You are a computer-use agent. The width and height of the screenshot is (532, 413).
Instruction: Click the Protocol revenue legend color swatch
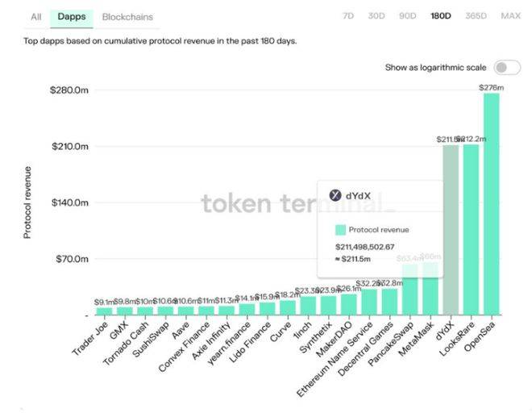341,230
